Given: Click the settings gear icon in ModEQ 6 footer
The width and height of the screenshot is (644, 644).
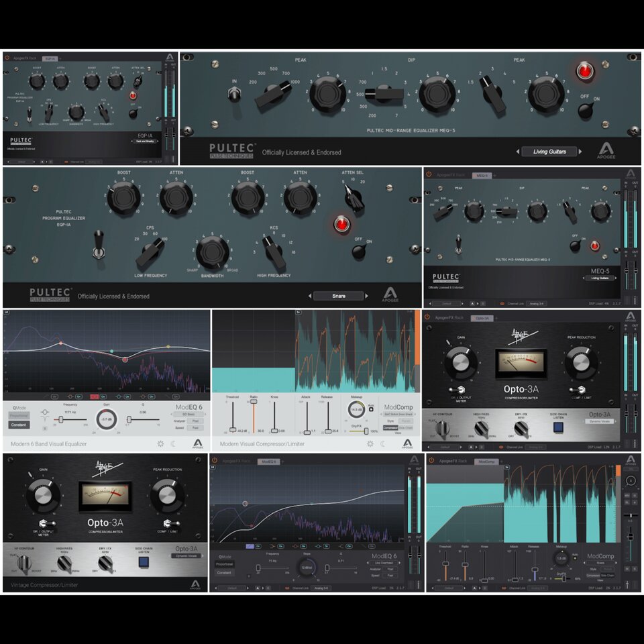Looking at the screenshot, I should point(160,443).
